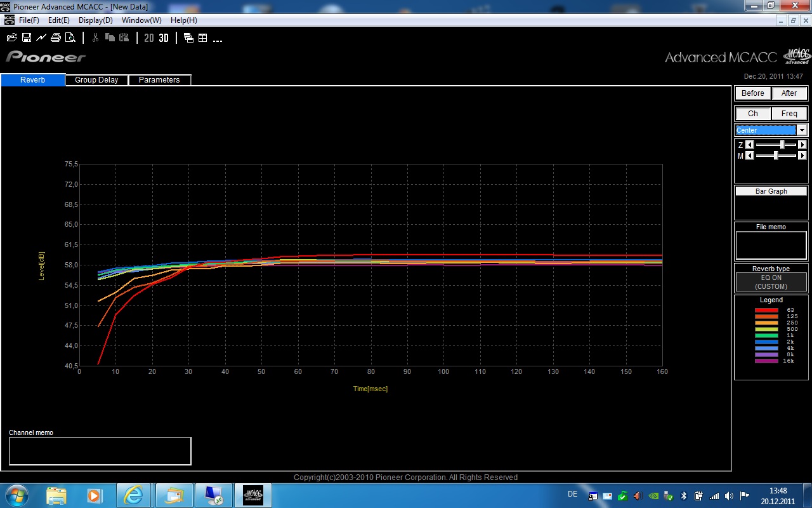Screen dimensions: 812x508
Task: Click the green 1k legend swatch
Action: [x=766, y=335]
